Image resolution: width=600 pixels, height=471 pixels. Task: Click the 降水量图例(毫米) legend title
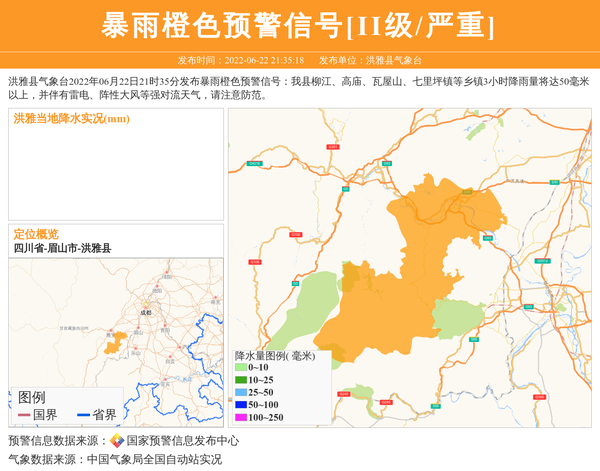tap(275, 356)
